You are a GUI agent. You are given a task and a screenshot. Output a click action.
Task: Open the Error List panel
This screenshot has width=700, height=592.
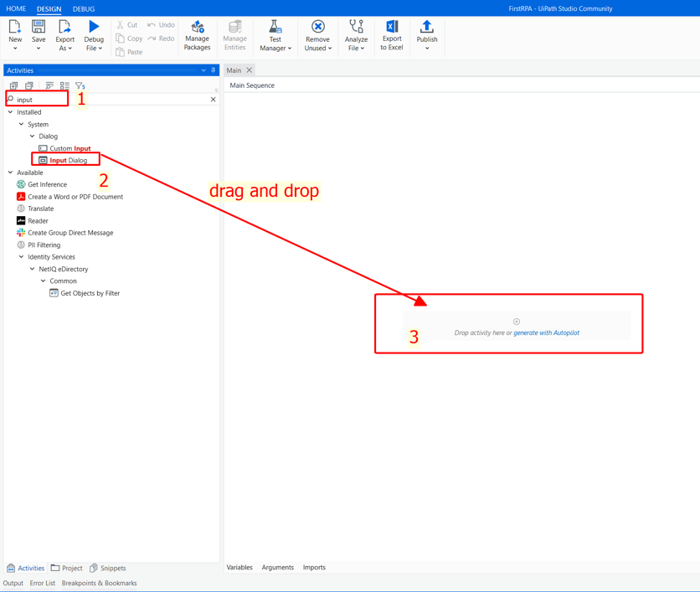click(43, 583)
